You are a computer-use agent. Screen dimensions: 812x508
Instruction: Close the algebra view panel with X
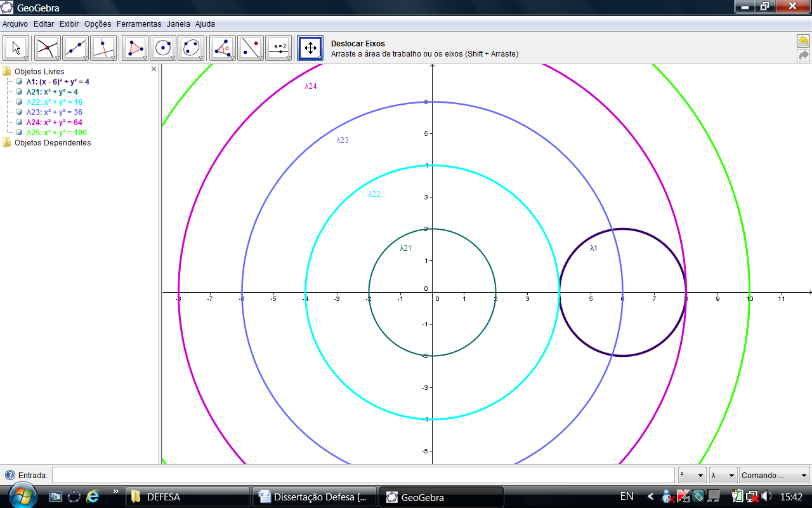[154, 69]
